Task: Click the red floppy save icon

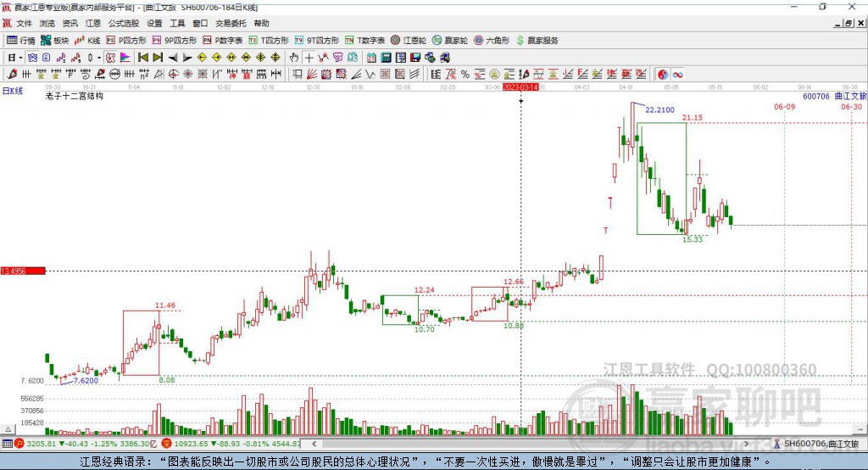Action: 415,58
